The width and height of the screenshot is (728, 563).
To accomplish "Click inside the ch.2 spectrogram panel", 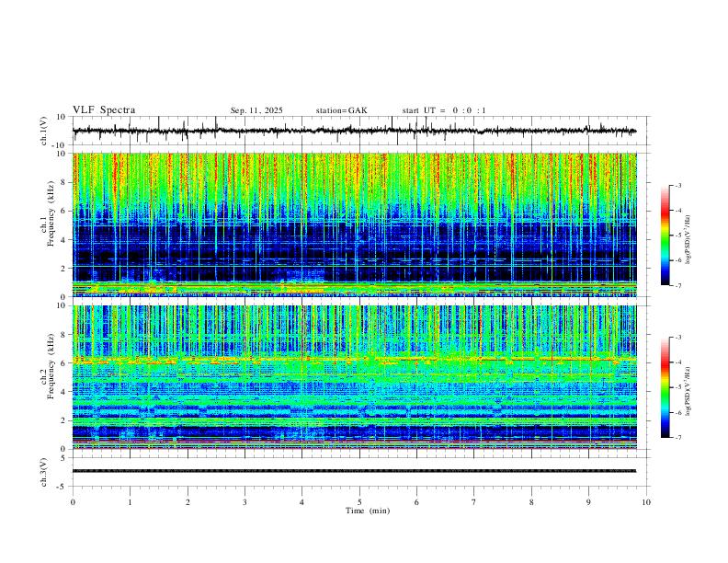I will (354, 377).
